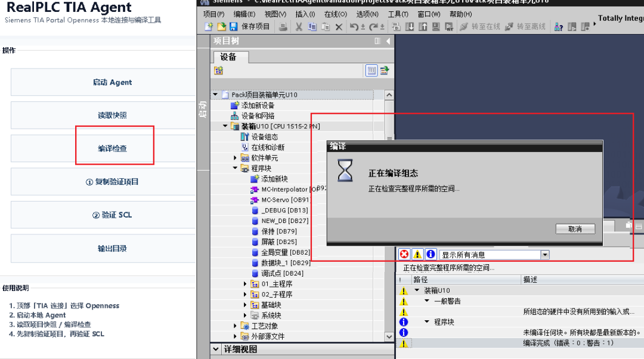Click the open project folder icon
The image size is (644, 359).
tap(221, 27)
